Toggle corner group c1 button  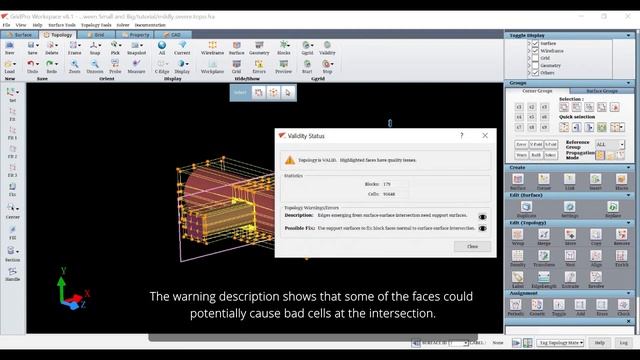[519, 107]
